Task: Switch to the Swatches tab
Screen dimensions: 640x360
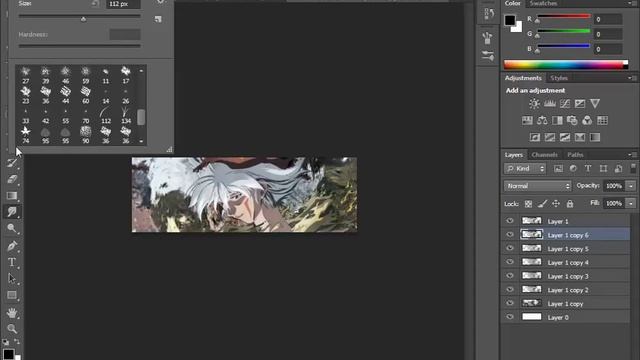Action: click(543, 3)
